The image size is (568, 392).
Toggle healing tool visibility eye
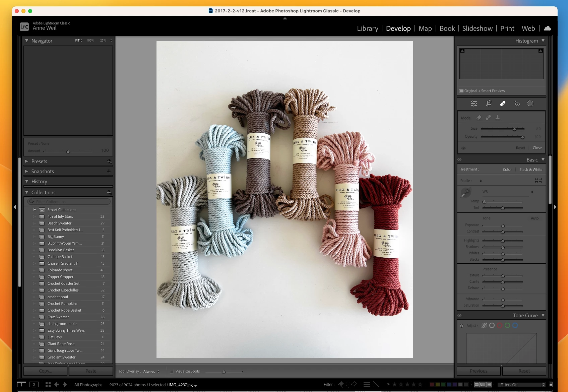pyautogui.click(x=463, y=148)
